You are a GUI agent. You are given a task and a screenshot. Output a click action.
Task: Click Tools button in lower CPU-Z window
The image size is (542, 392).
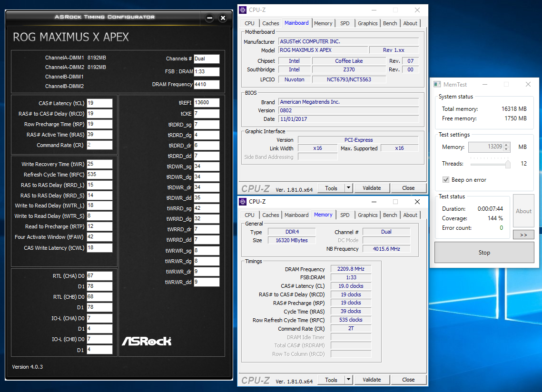point(331,380)
